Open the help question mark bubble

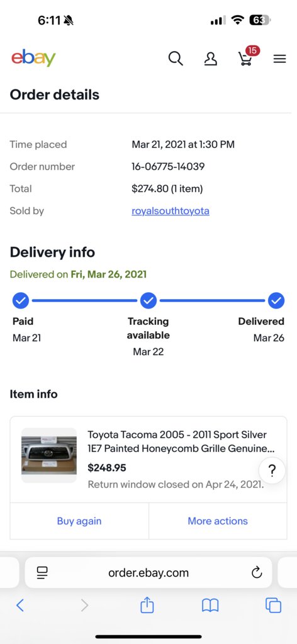272,470
